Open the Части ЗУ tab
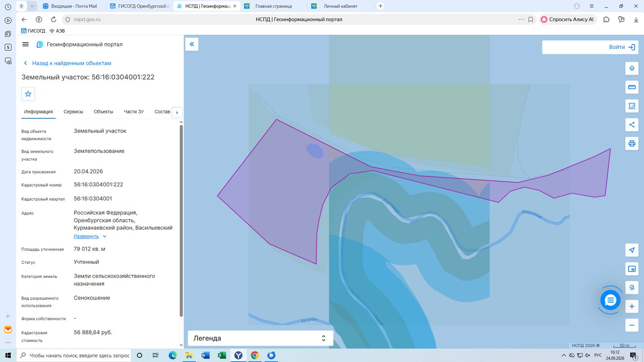The image size is (644, 362). (134, 112)
